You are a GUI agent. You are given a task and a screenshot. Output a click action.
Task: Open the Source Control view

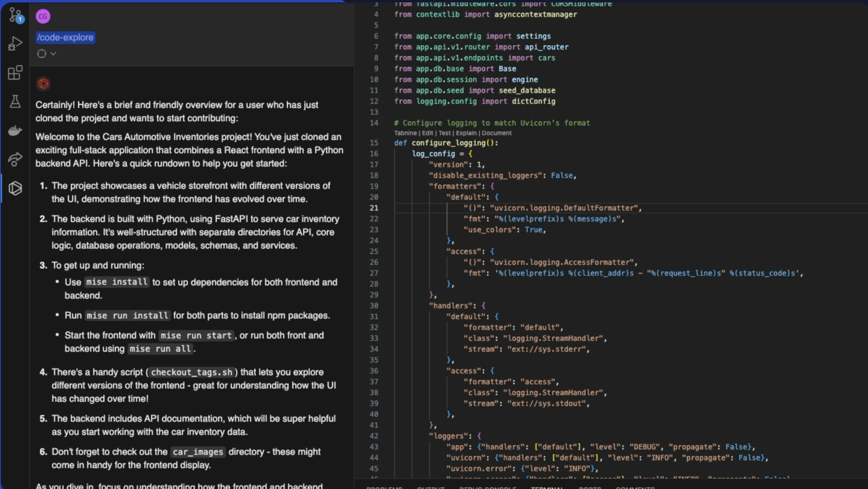(16, 15)
